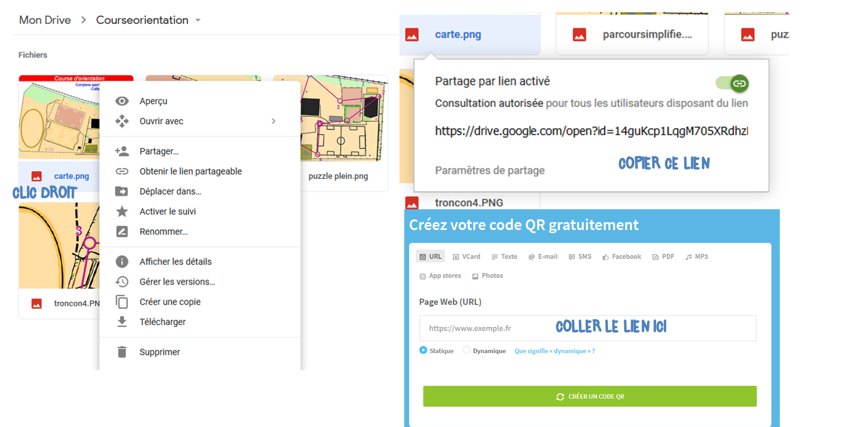Click the star icon beside Activer le suivi
The width and height of the screenshot is (868, 427).
point(122,211)
